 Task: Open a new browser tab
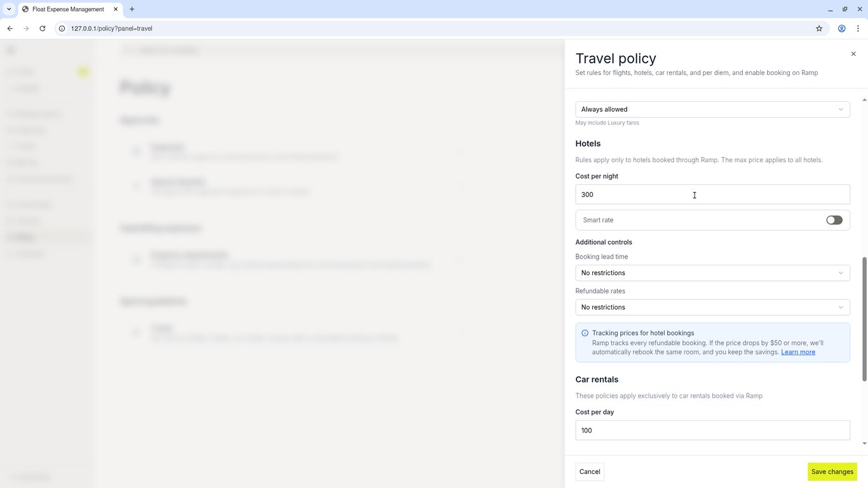tap(132, 9)
